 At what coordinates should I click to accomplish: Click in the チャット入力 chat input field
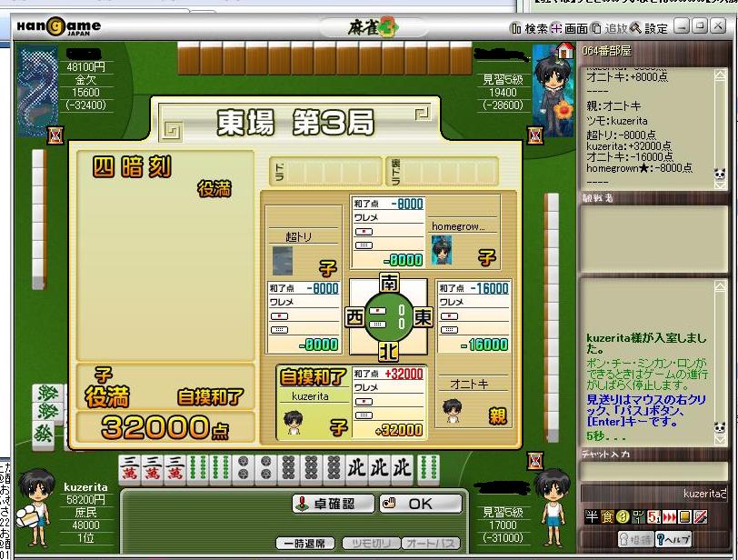[x=653, y=471]
